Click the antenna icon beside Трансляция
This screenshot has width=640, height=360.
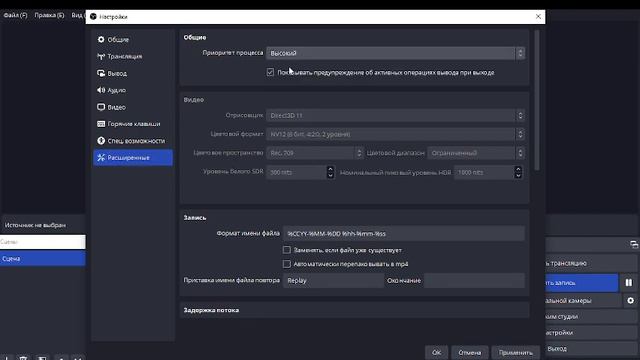click(101, 56)
